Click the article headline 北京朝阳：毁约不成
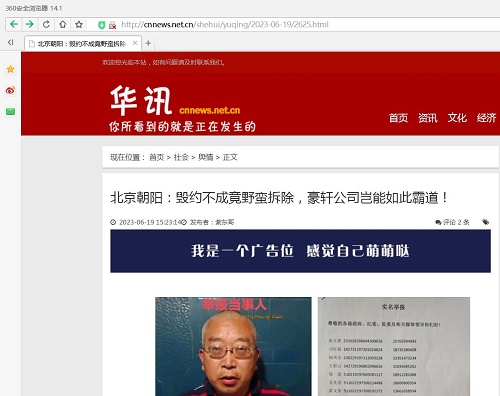This screenshot has height=396, width=500. pos(279,198)
